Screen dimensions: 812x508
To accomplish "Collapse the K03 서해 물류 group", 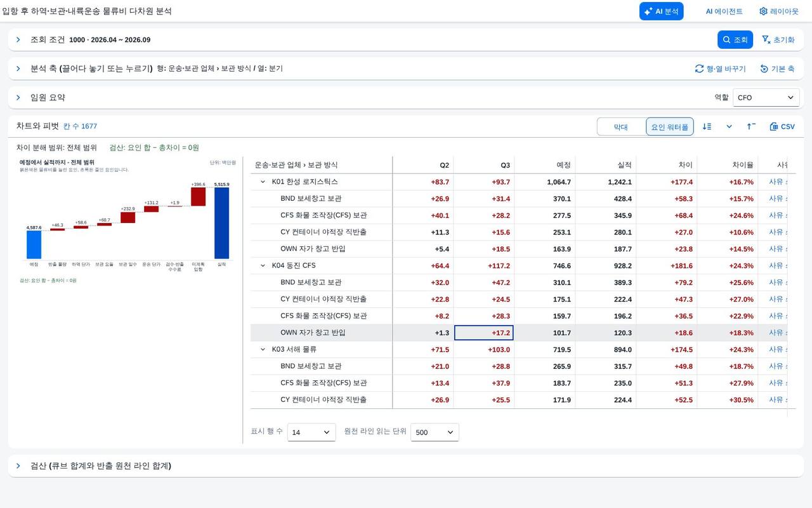I will click(x=263, y=349).
